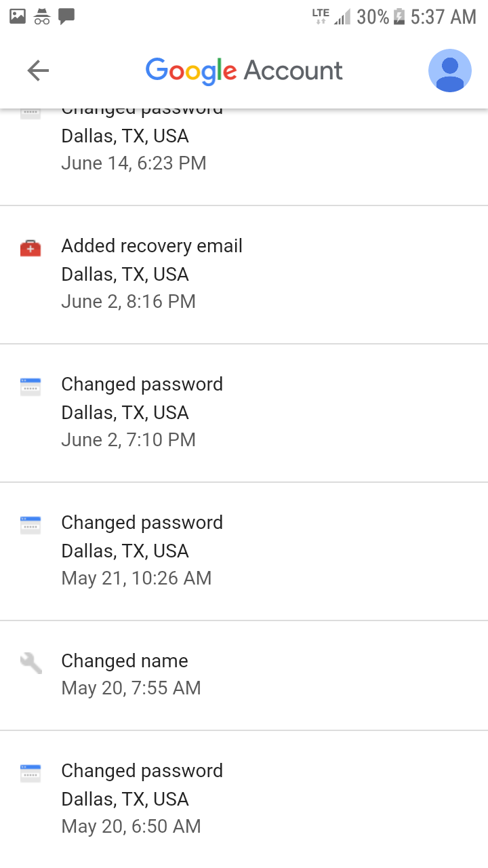488x868 pixels.
Task: Tap the incognito icon in status bar
Action: 42,16
